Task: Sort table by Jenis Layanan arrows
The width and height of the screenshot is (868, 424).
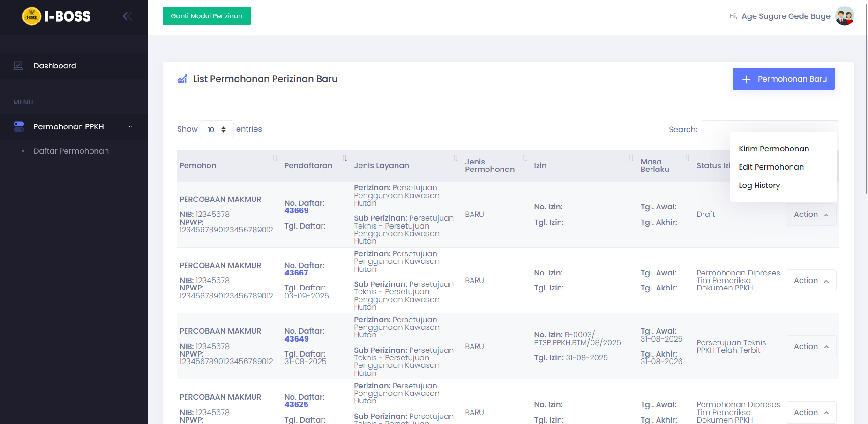Action: coord(455,158)
